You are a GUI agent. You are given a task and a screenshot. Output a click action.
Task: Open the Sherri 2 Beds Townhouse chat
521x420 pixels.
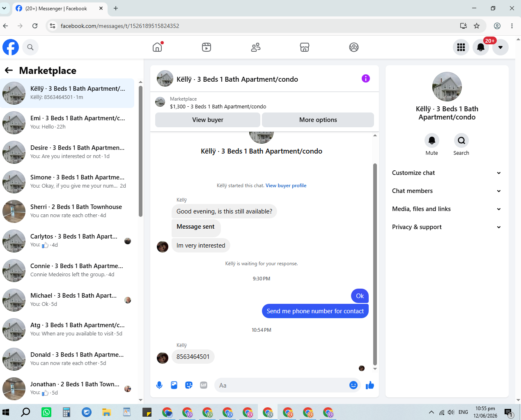67,211
